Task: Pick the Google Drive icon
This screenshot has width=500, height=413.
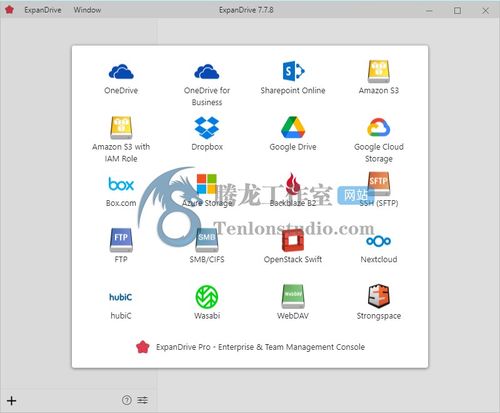Action: click(293, 127)
